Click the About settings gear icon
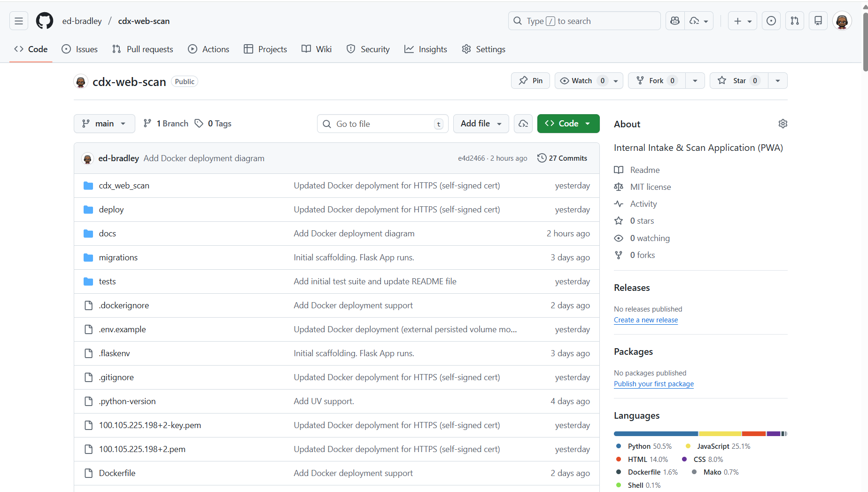This screenshot has height=492, width=868. tap(783, 124)
